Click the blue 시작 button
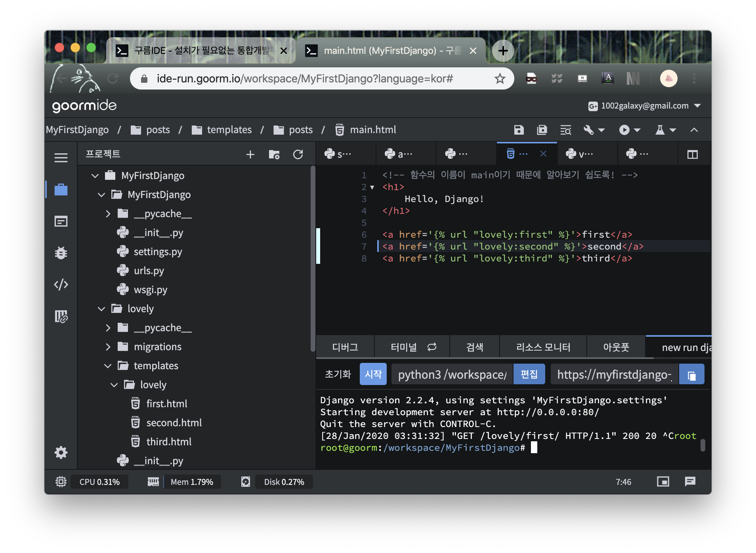This screenshot has height=553, width=756. click(373, 374)
